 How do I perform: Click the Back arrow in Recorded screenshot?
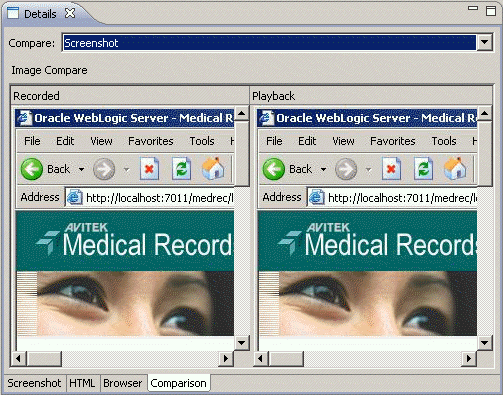32,169
